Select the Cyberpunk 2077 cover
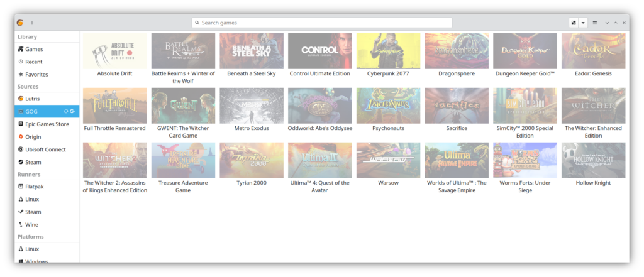The height and width of the screenshot is (277, 644). [388, 51]
